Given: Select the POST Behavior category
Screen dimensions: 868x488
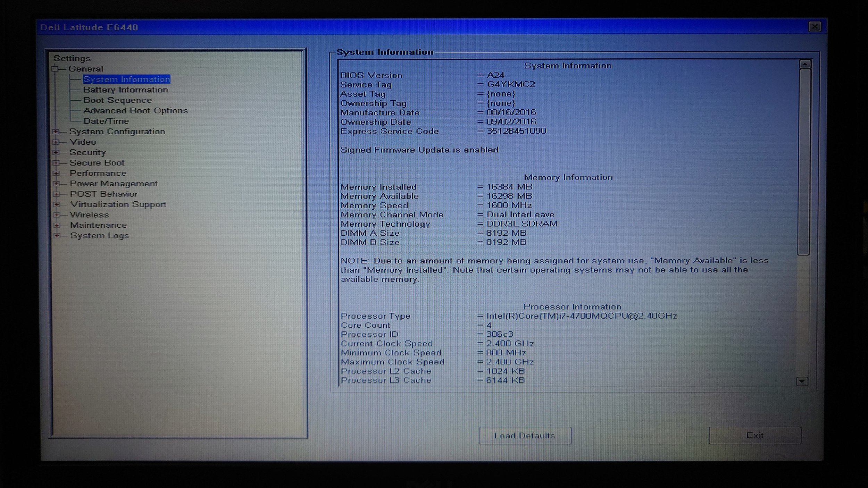Looking at the screenshot, I should pos(104,194).
